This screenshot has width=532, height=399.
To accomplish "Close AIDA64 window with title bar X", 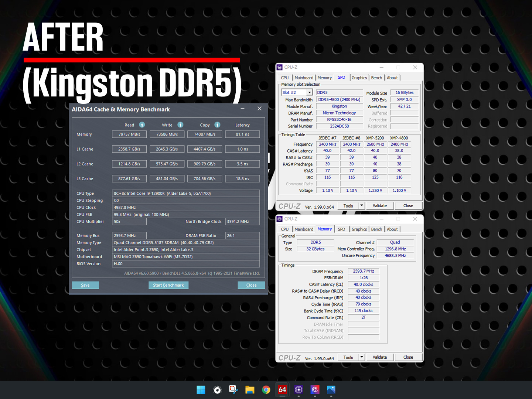I will [259, 109].
